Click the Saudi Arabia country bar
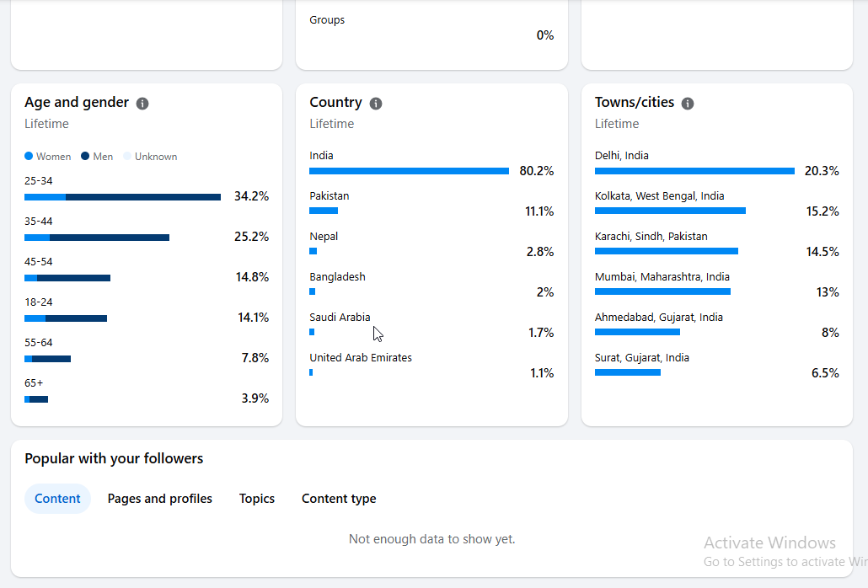Image resolution: width=868 pixels, height=588 pixels. click(x=312, y=332)
